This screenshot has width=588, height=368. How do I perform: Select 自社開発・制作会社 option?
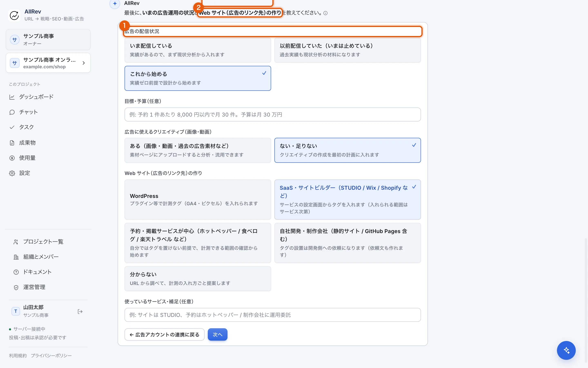[x=347, y=243]
